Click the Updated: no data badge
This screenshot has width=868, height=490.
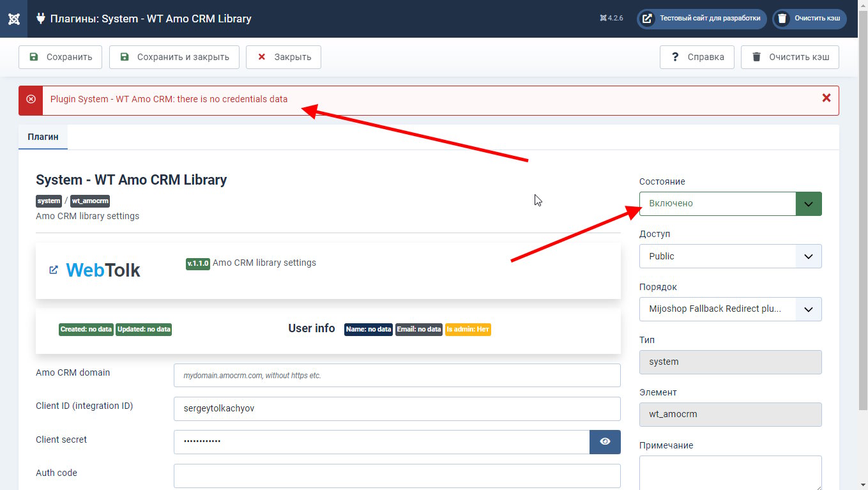144,329
